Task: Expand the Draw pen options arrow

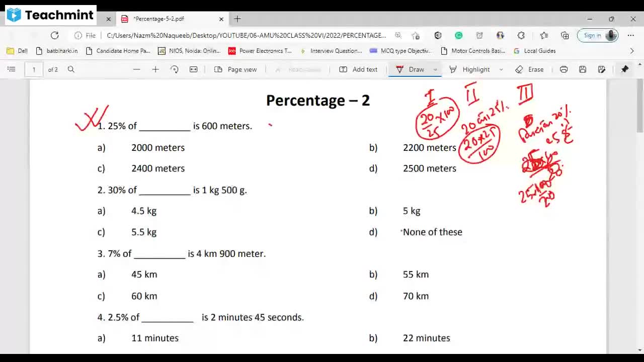Action: 435,69
